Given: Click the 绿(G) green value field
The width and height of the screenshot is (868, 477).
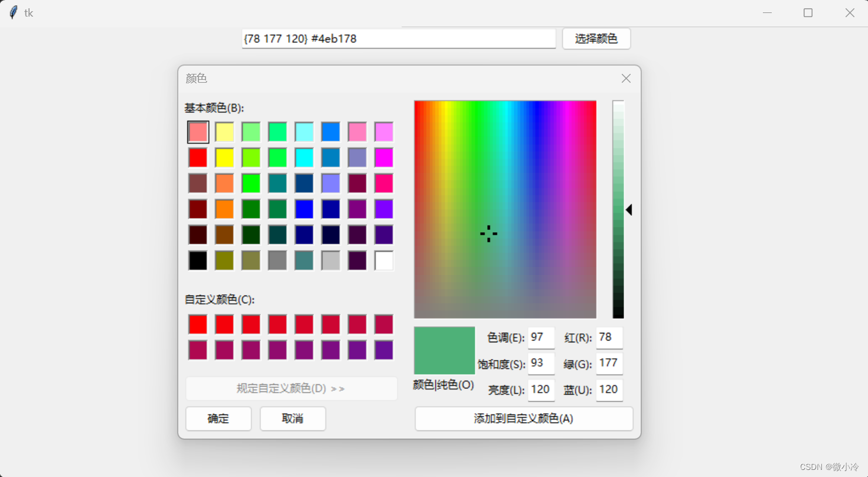Looking at the screenshot, I should tap(609, 363).
